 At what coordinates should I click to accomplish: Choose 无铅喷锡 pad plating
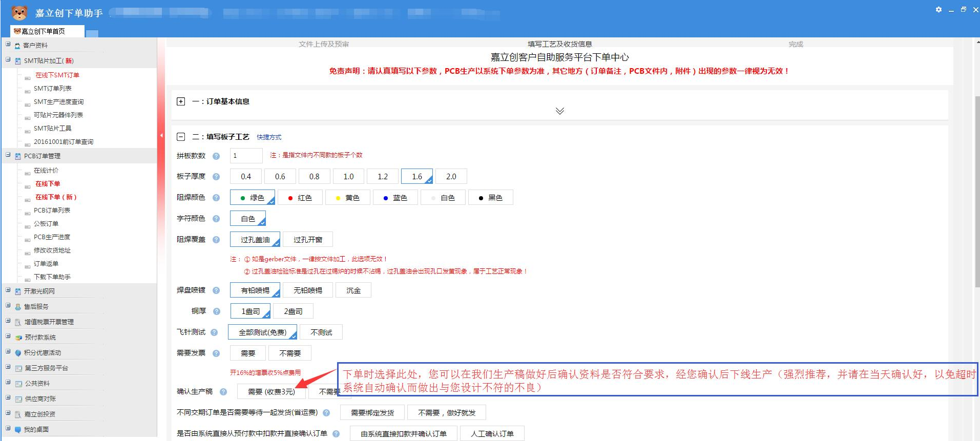(x=308, y=290)
